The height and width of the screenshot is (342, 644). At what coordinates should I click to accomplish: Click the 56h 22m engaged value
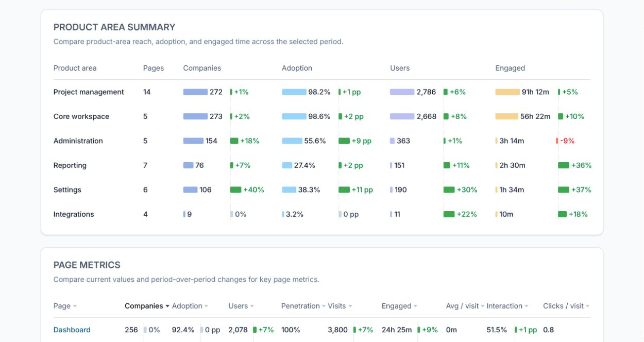pyautogui.click(x=535, y=116)
